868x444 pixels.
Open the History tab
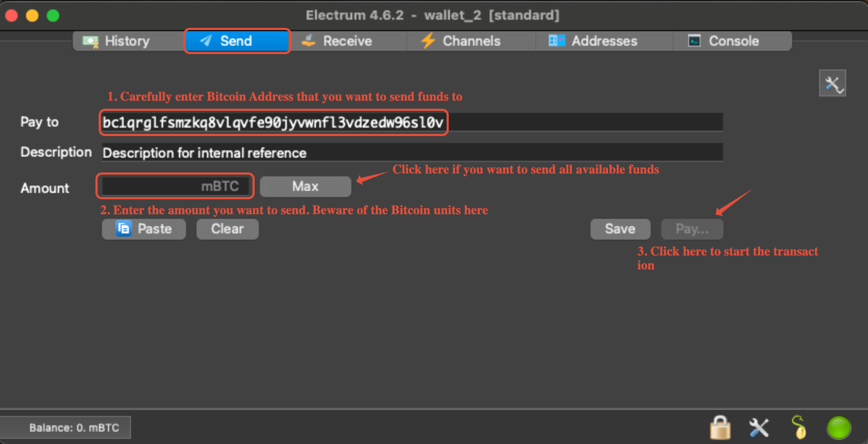click(127, 41)
